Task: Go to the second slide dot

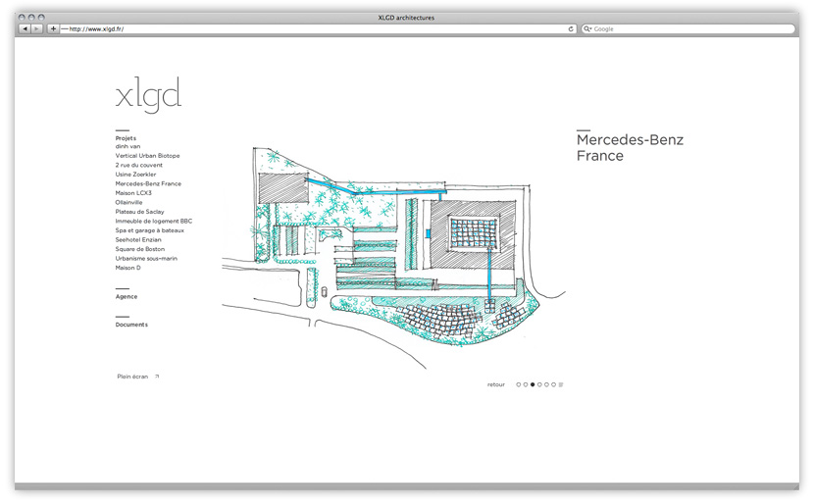Action: click(x=526, y=384)
